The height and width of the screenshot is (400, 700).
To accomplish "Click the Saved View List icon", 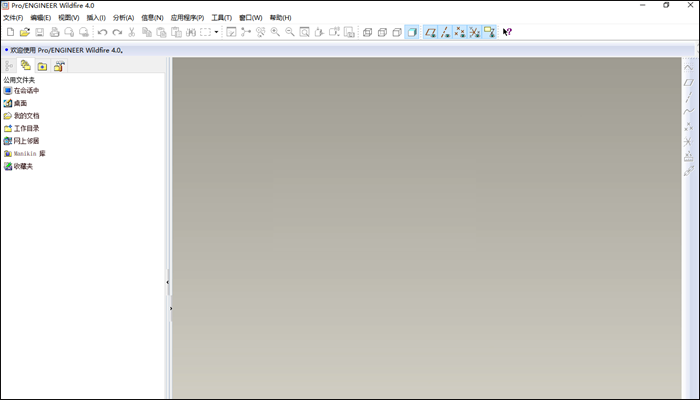I will coord(334,32).
